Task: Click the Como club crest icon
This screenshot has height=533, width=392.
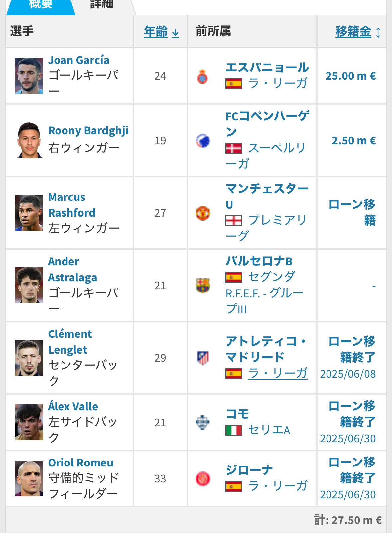Action: tap(202, 423)
